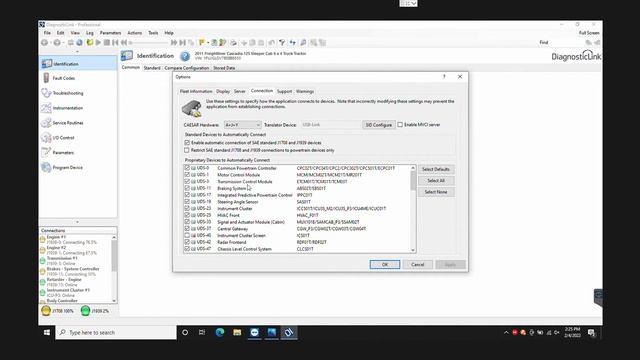This screenshot has width=640, height=360.
Task: Open the Troubleshooting panel
Action: [x=78, y=93]
